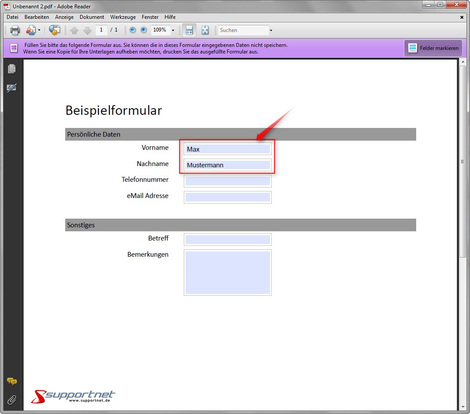This screenshot has width=470, height=414.
Task: Close the document with menu bar X
Action: click(462, 17)
